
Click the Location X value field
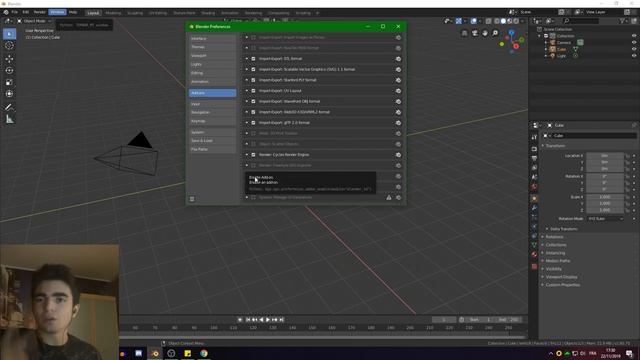[605, 156]
